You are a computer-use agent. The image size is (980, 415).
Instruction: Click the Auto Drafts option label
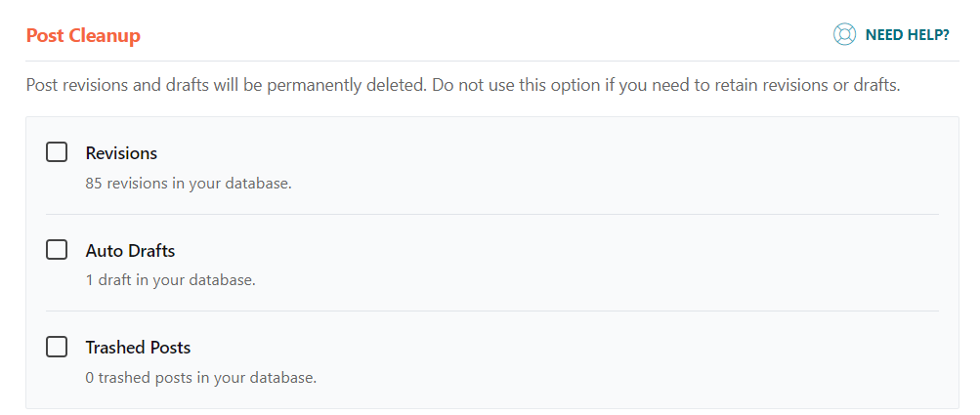(x=130, y=251)
